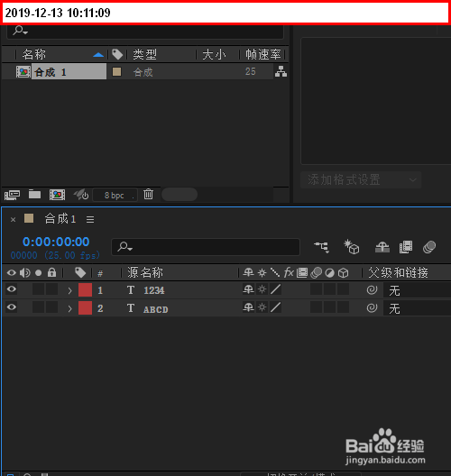
Task: Click the parent pick whip of layer 1234
Action: click(x=372, y=290)
